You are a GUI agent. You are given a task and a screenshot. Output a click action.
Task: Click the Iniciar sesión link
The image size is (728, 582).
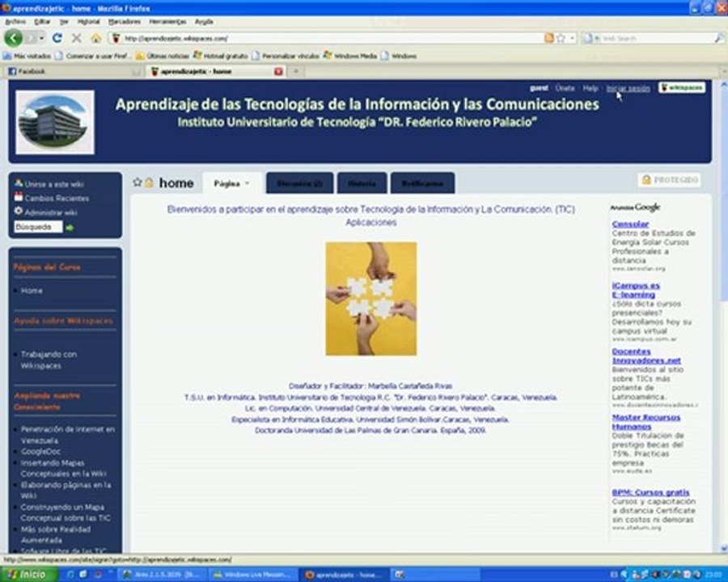[628, 88]
